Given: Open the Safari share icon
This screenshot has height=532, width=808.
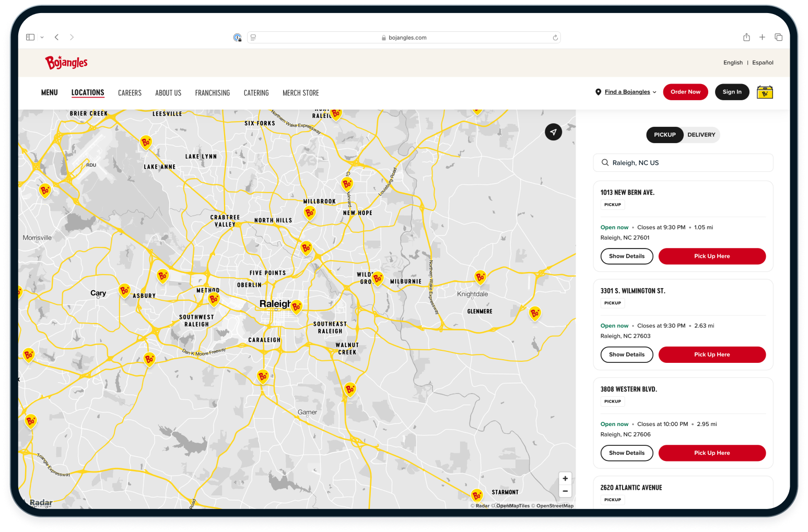Looking at the screenshot, I should [x=746, y=37].
